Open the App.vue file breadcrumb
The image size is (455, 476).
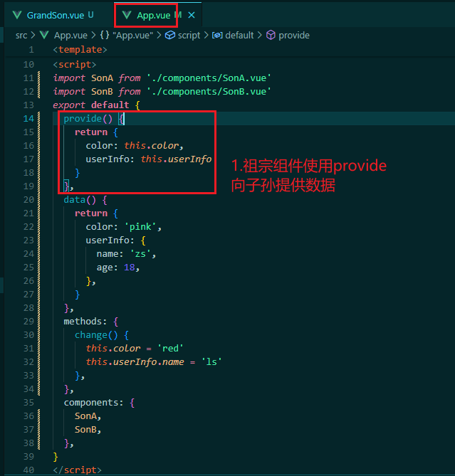point(70,36)
